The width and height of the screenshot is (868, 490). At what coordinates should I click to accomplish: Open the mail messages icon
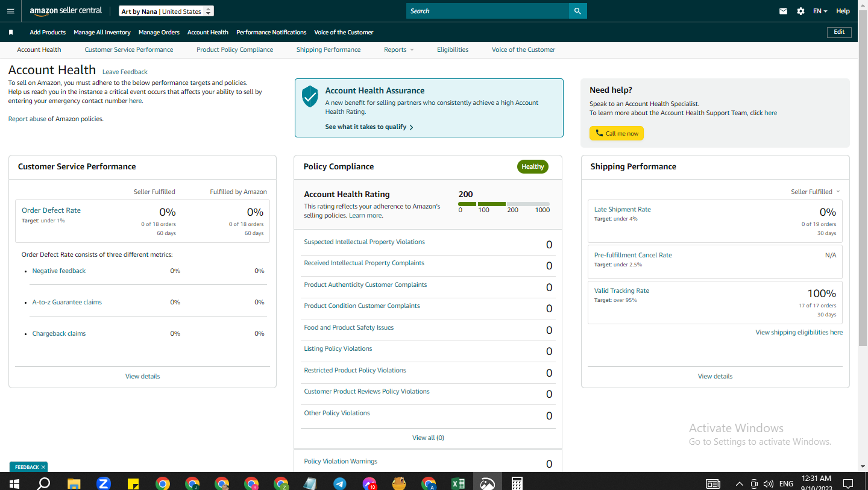[x=783, y=11]
